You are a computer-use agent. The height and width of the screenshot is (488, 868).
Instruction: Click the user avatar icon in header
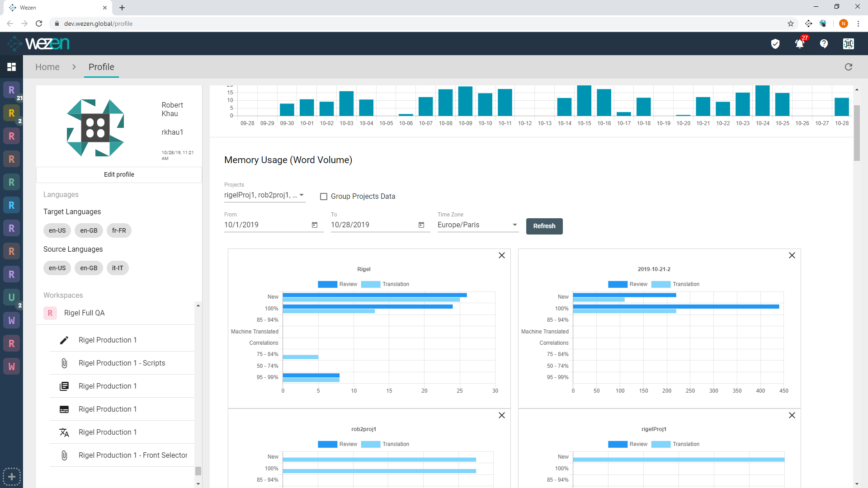[848, 44]
